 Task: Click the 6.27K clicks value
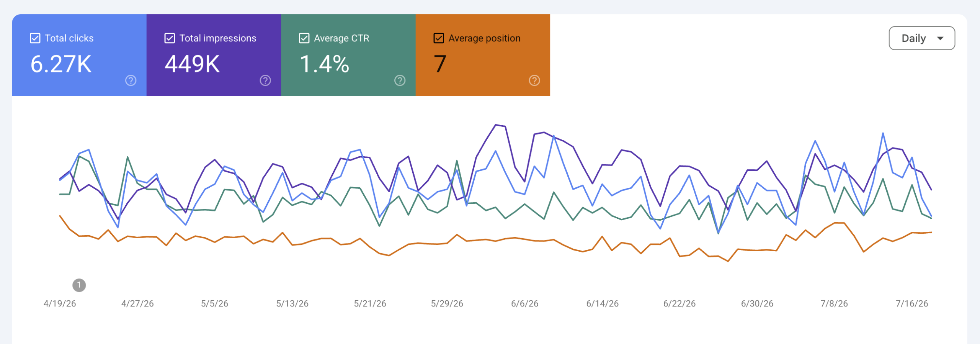tap(61, 64)
